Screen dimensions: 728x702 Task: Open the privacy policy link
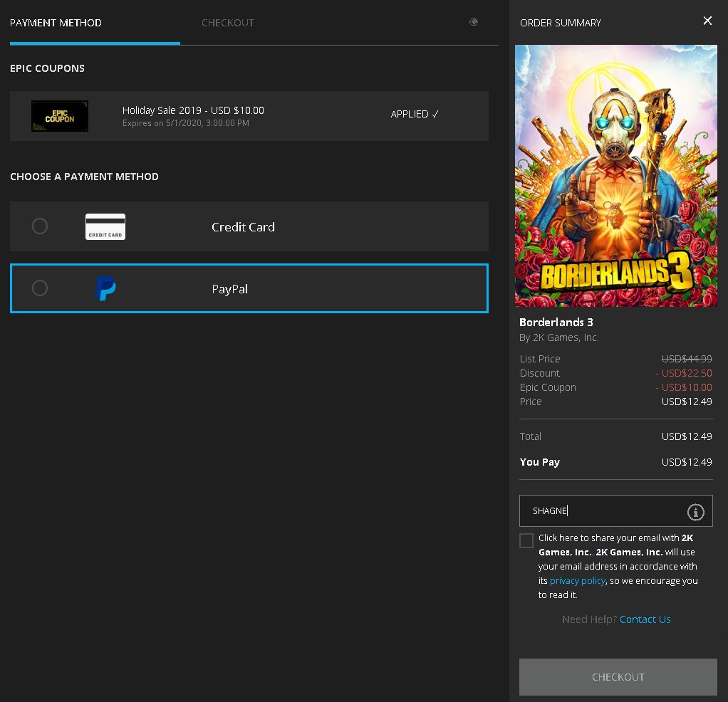tap(577, 581)
